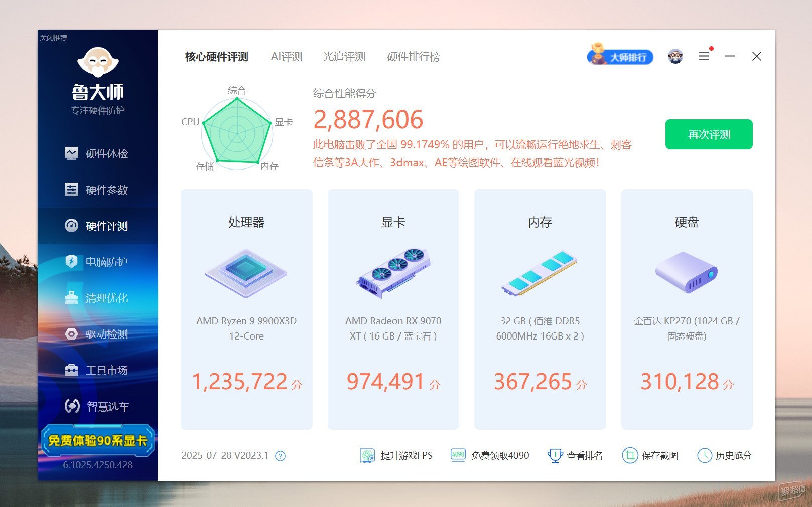Click the graphics card icon
Screen dimensions: 812x507
click(393, 273)
